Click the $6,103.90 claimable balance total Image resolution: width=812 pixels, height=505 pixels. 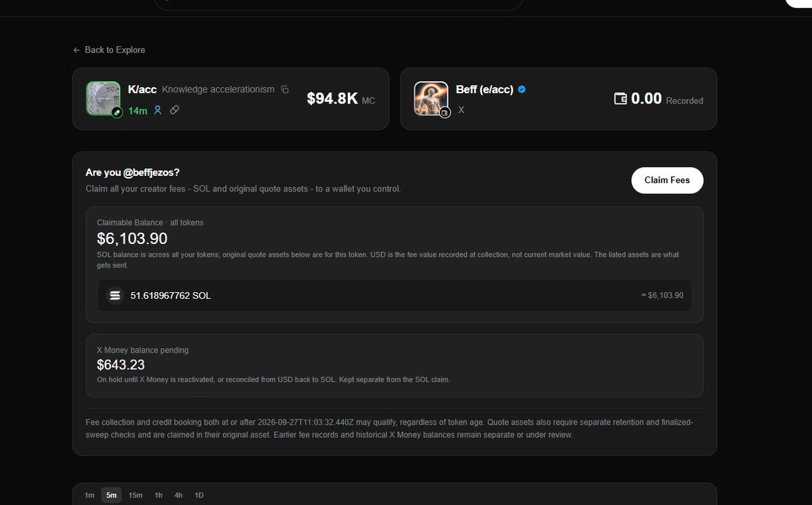pyautogui.click(x=132, y=239)
